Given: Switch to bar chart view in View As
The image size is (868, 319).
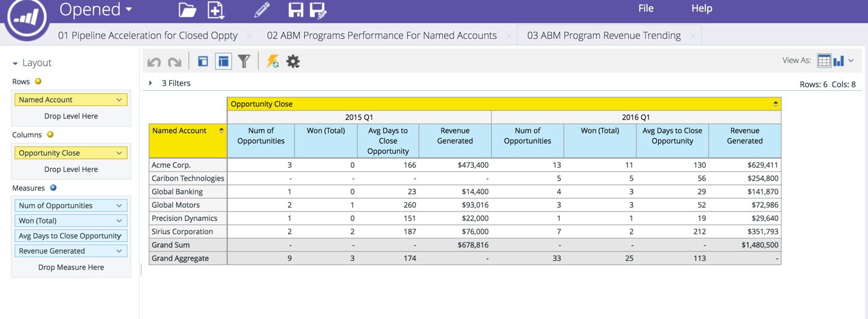Looking at the screenshot, I should point(839,61).
